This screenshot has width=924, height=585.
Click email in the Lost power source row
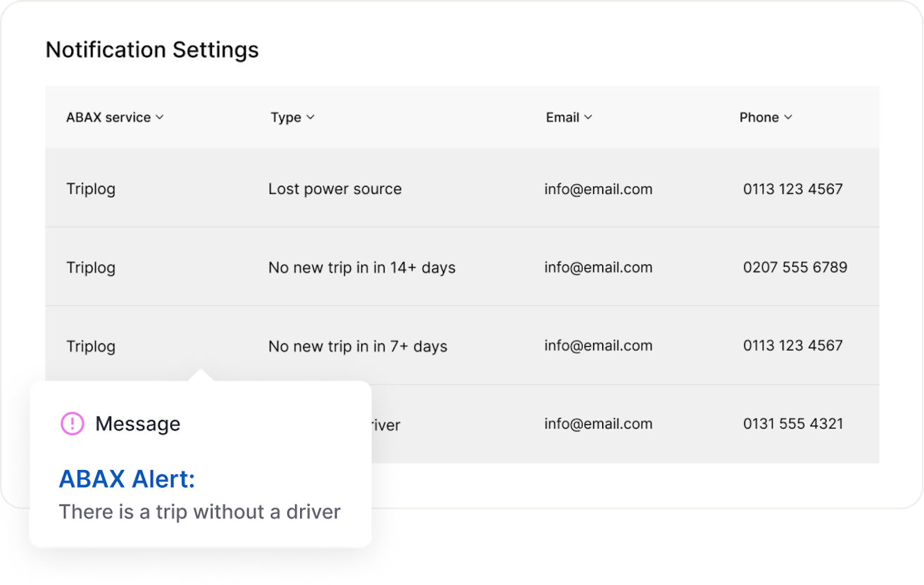(599, 189)
